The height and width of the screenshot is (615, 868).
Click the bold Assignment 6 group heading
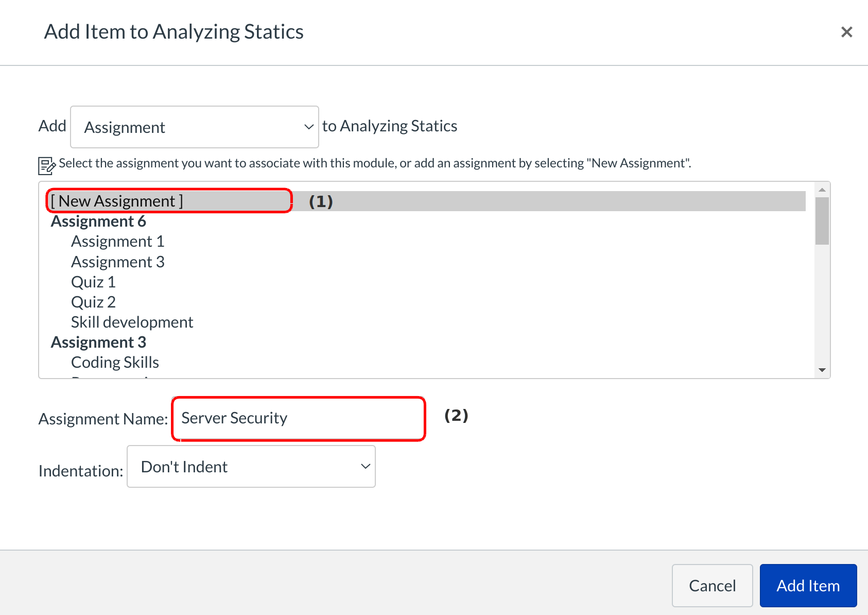(x=98, y=221)
